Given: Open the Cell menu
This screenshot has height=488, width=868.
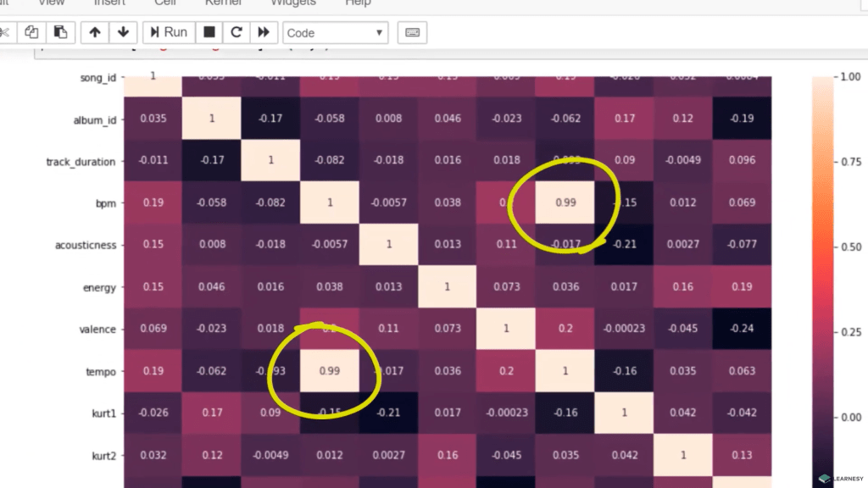Looking at the screenshot, I should [167, 3].
